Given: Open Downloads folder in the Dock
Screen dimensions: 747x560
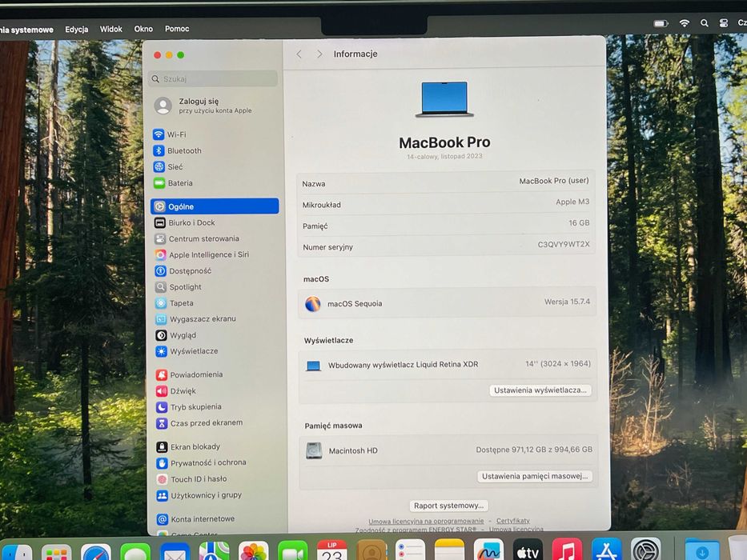Looking at the screenshot, I should tap(701, 550).
